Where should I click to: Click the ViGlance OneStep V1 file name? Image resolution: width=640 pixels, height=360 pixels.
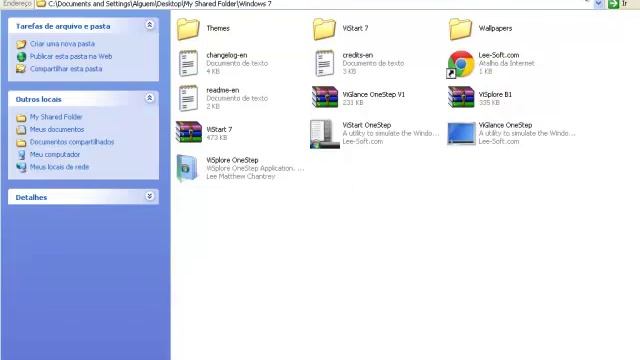pos(373,94)
